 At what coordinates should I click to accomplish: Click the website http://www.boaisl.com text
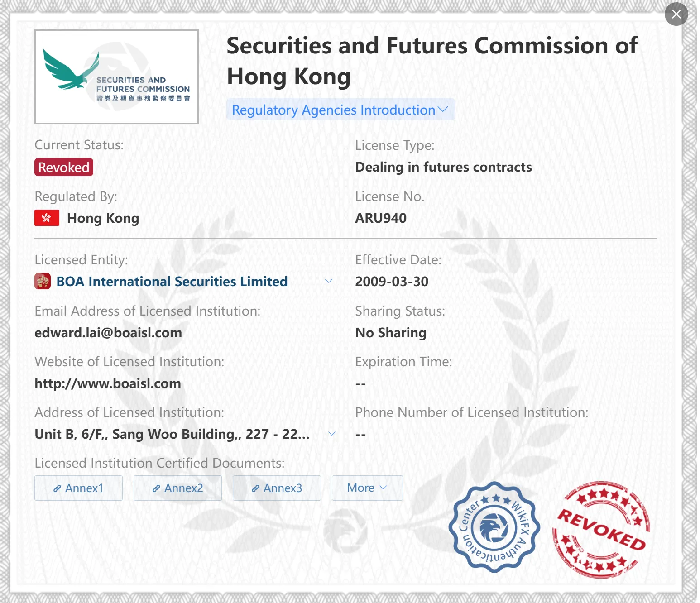108,383
